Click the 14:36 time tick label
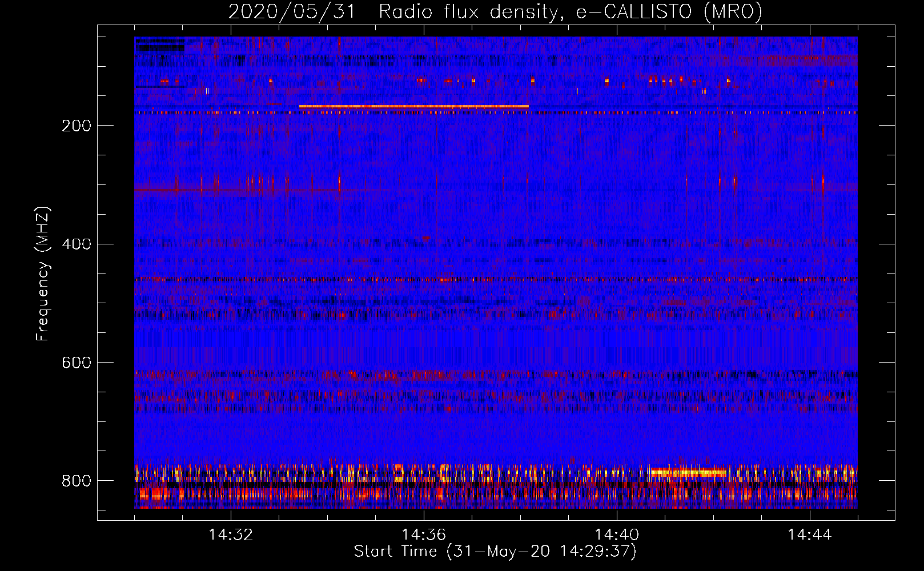This screenshot has width=924, height=571. tap(424, 535)
